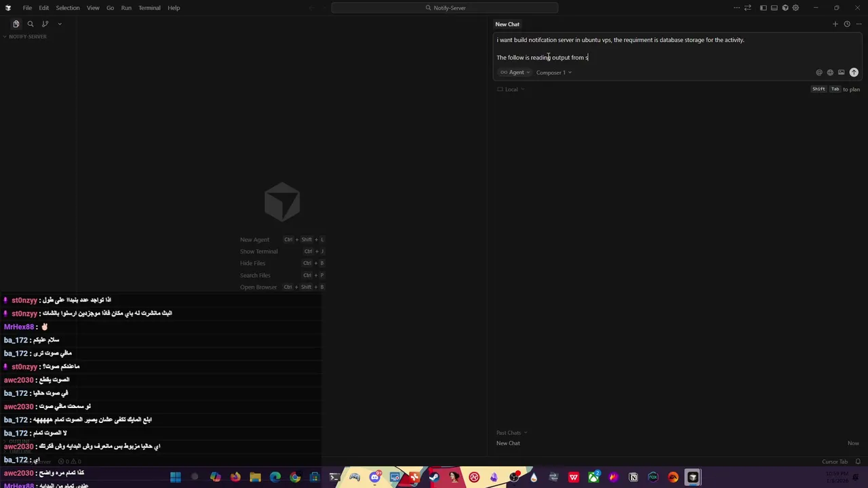
Task: Click the attach image icon
Action: 841,73
